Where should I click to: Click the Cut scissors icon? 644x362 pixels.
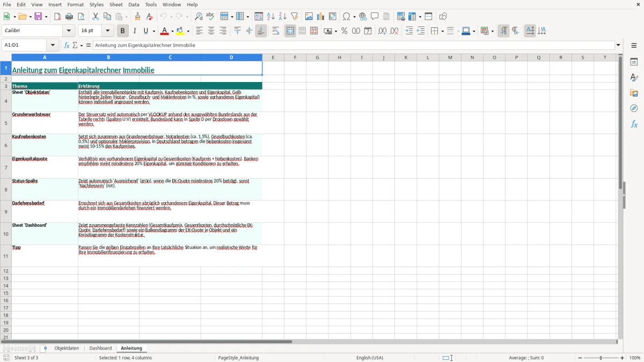pos(96,17)
